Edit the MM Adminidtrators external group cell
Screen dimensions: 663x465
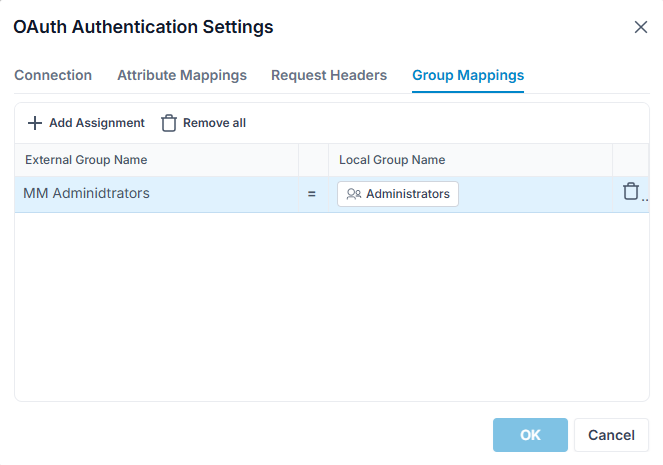[x=156, y=194]
